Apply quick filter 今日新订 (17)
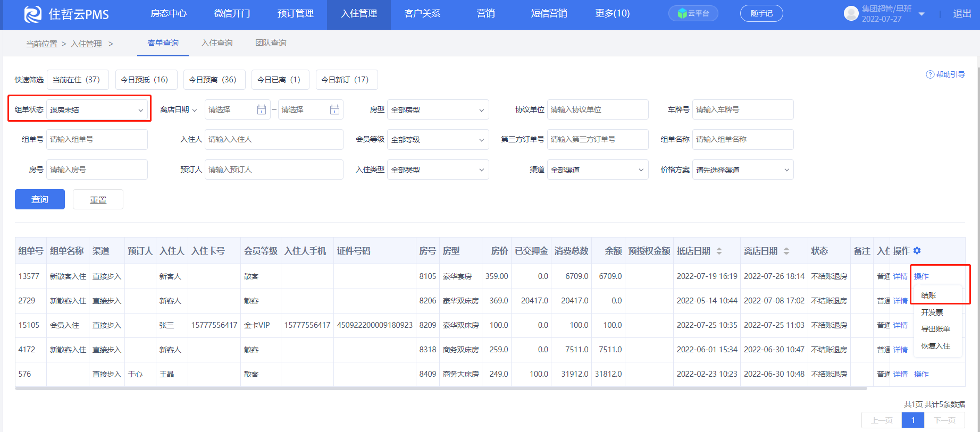Image resolution: width=980 pixels, height=432 pixels. click(x=347, y=80)
